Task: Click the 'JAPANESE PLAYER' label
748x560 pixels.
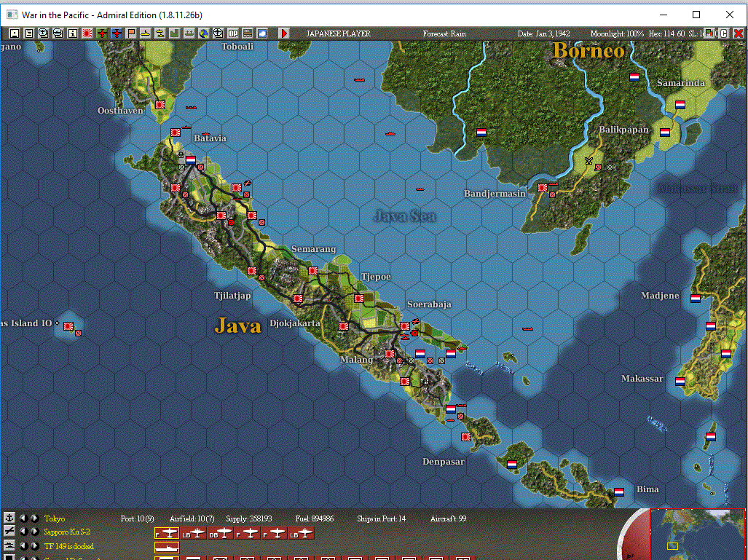Action: click(x=338, y=34)
